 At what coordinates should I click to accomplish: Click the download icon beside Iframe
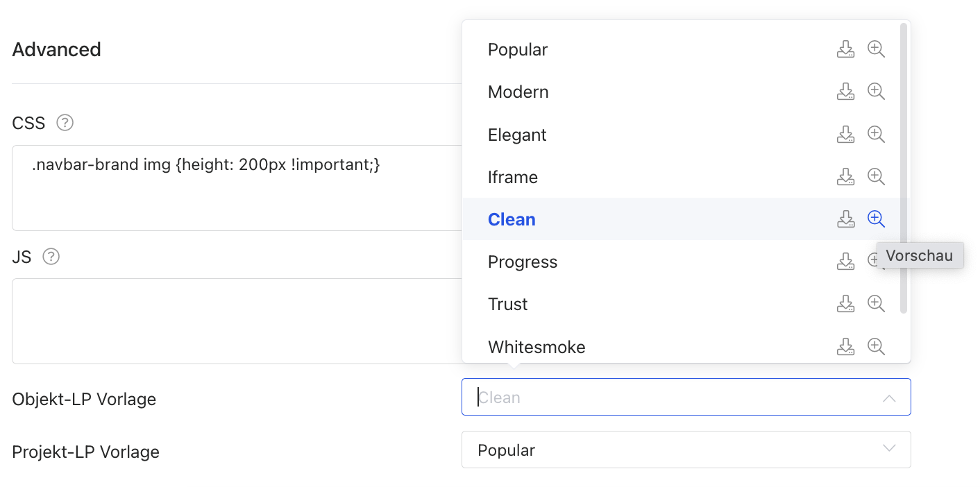coord(845,177)
